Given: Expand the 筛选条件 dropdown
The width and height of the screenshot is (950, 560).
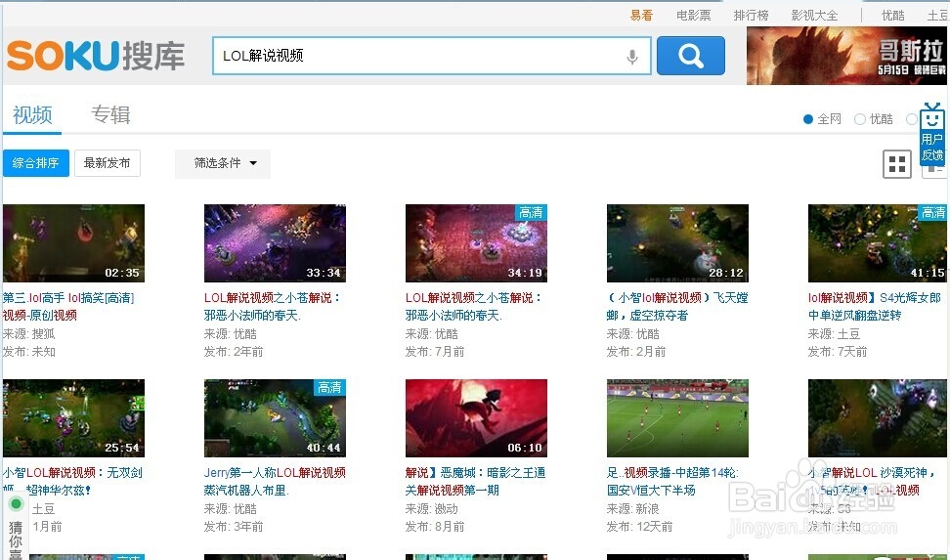Looking at the screenshot, I should (223, 163).
